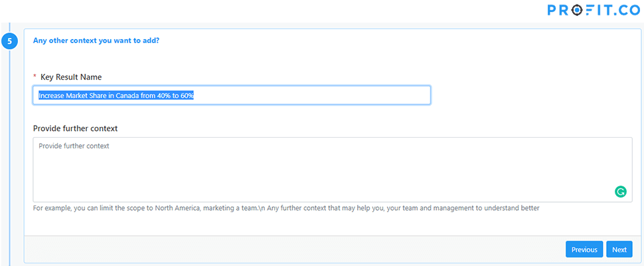Screen dimensions: 644x266
Task: Click the heading 'Any other context you want to add?'
Action: point(96,41)
